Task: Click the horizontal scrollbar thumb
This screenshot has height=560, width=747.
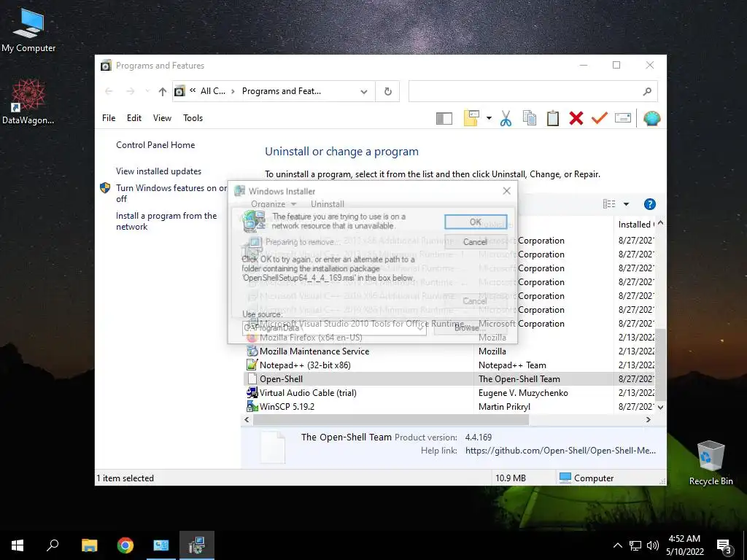Action: [391, 420]
